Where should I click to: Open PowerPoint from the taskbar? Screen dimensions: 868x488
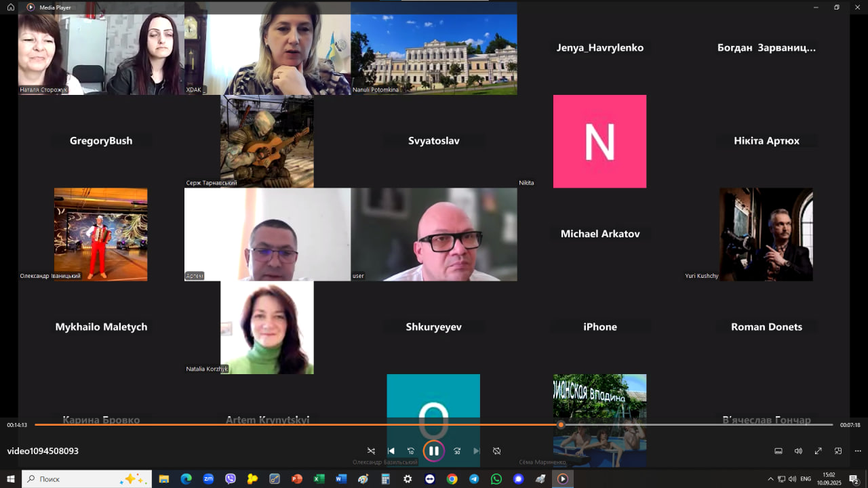tap(296, 479)
